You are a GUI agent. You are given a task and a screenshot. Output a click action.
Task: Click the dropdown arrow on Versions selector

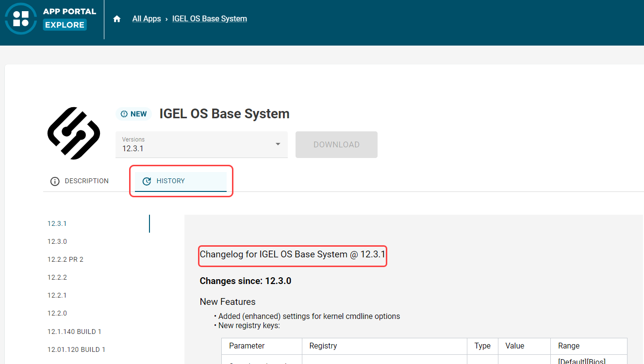(277, 144)
